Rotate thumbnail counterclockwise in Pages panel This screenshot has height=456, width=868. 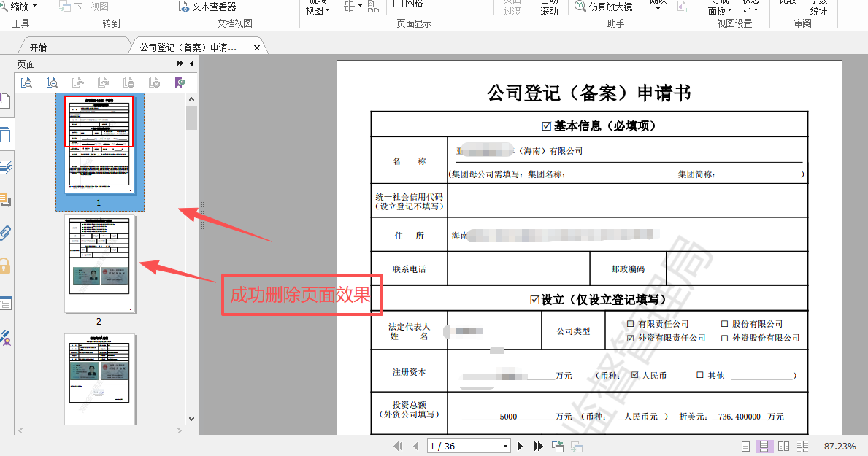pos(77,82)
